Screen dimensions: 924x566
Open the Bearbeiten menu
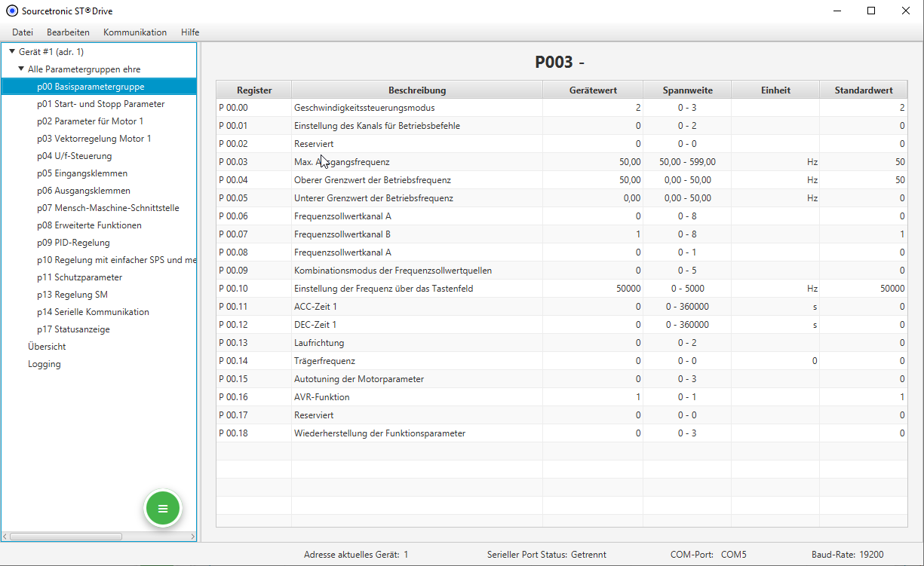click(x=68, y=32)
